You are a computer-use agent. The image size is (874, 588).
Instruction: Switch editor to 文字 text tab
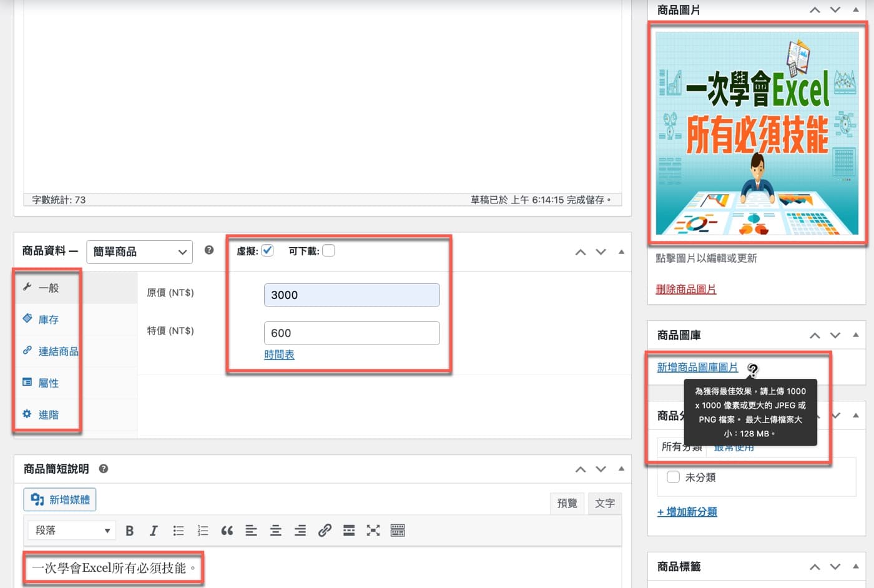[x=605, y=503]
